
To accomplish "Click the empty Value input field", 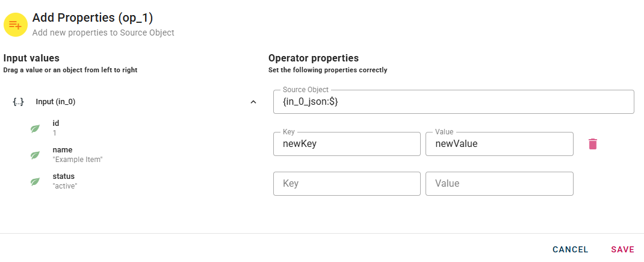I will [499, 184].
